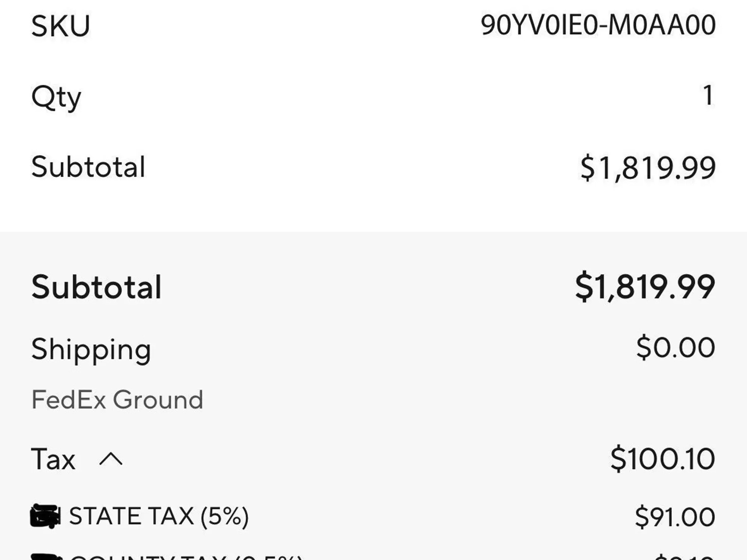The image size is (747, 560).
Task: Click the item Subtotal label in white section
Action: coord(89,167)
